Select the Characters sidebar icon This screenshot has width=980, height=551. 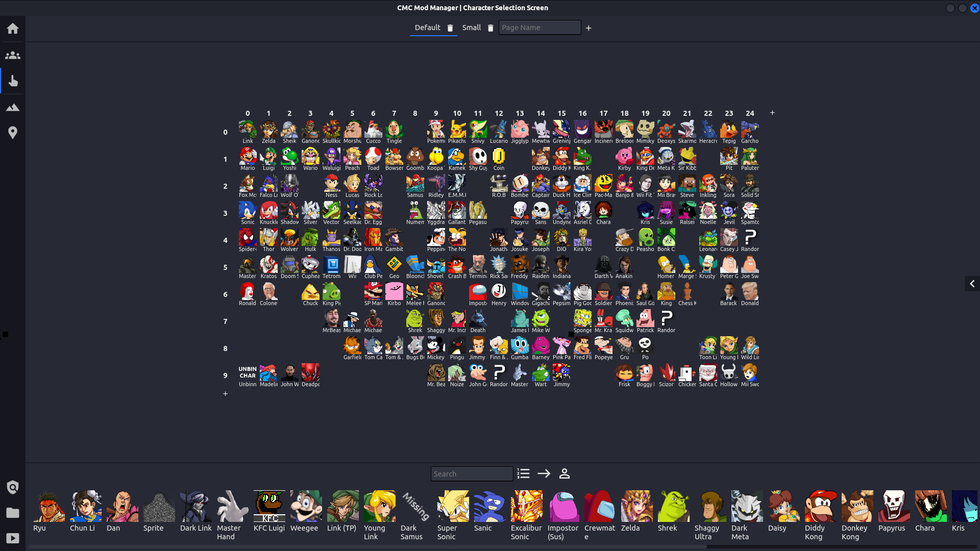(x=12, y=55)
